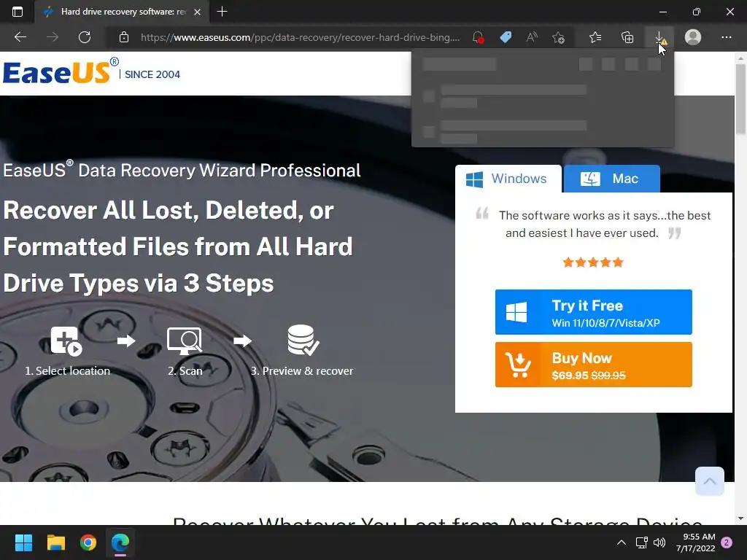
Task: Click the "EaseUS Data Recovery Wizard Professional" title
Action: 182,170
